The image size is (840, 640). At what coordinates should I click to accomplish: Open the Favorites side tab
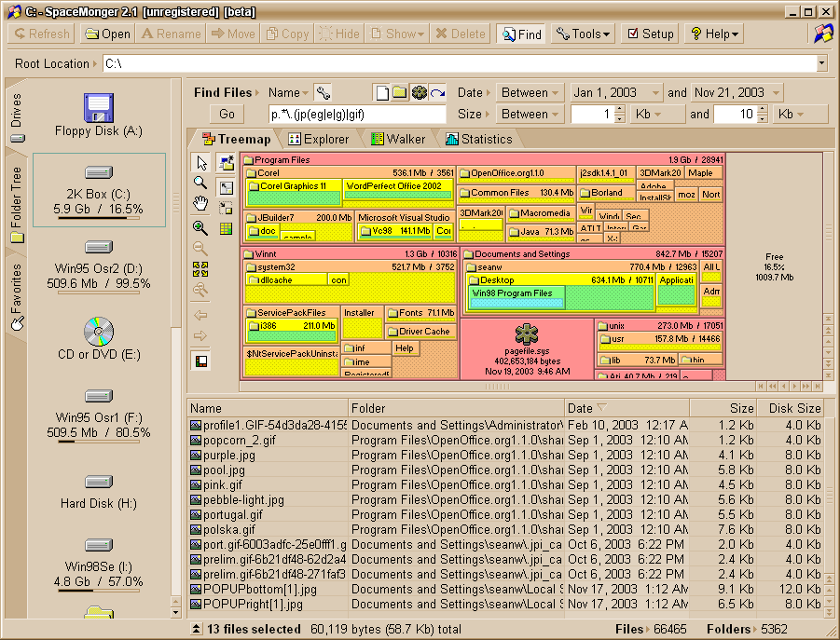16,297
